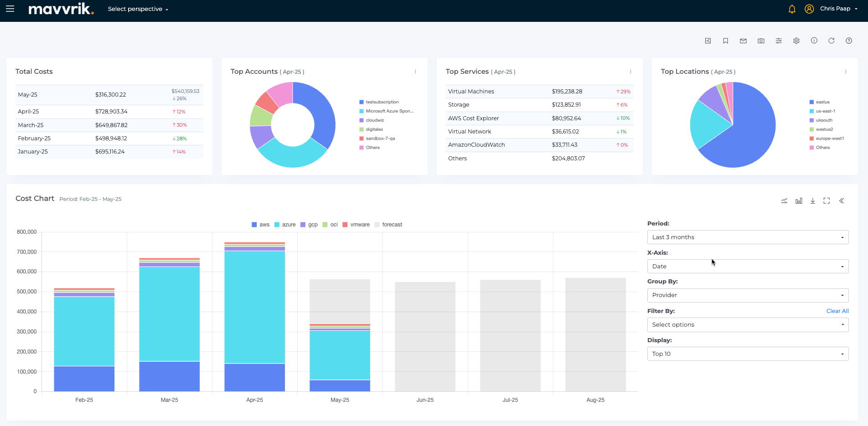Collapse the chart options panel with double chevron
Viewport: 868px width, 426px height.
pos(842,201)
